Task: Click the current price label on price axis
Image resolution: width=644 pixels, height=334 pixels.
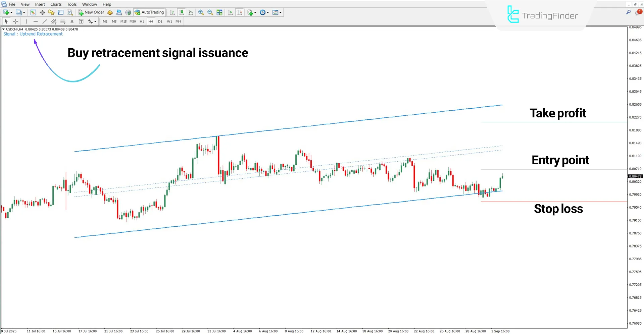Action: click(x=635, y=176)
